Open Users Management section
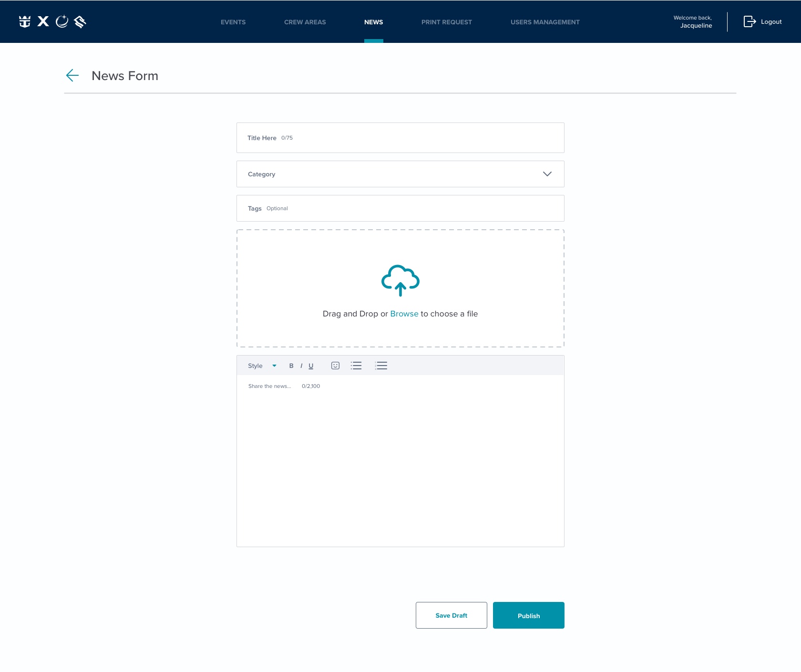Screen dimensions: 801x672 [545, 22]
